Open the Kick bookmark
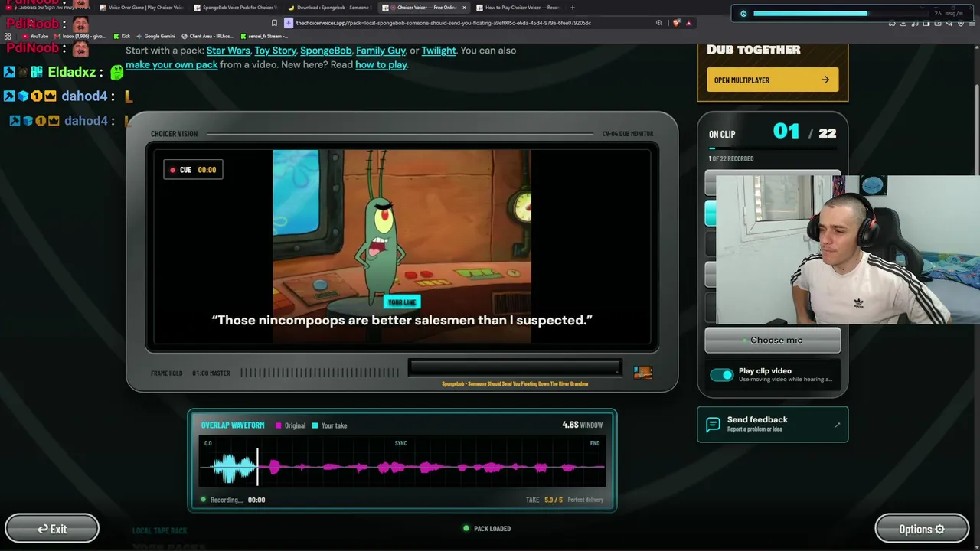Screen dimensions: 980x551 122,36
